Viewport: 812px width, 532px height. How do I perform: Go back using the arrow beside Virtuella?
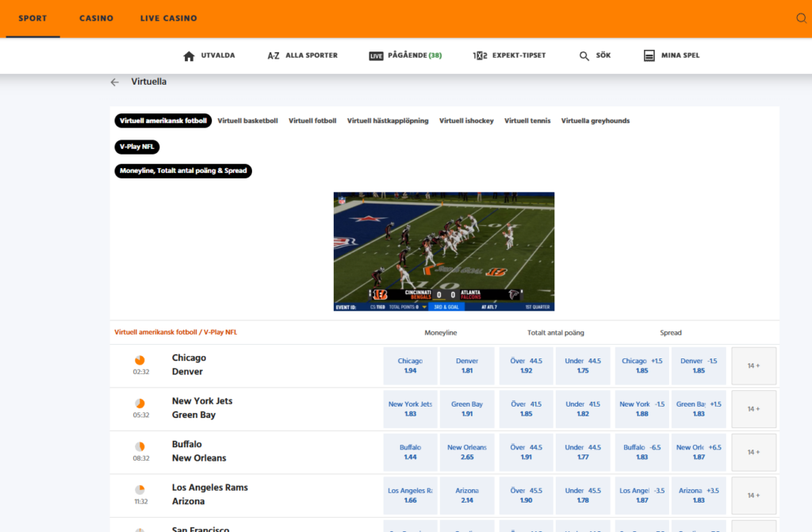pos(115,82)
